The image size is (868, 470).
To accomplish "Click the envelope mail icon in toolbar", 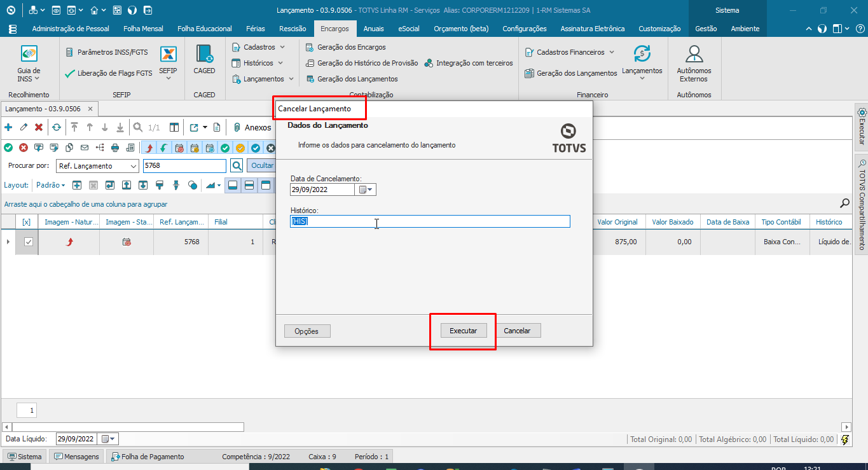I will 84,148.
